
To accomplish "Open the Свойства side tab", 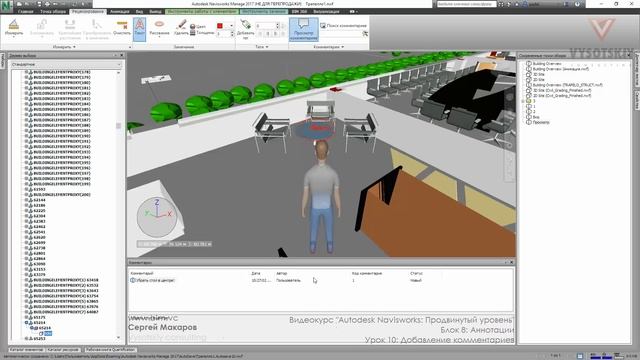I will tap(637, 100).
